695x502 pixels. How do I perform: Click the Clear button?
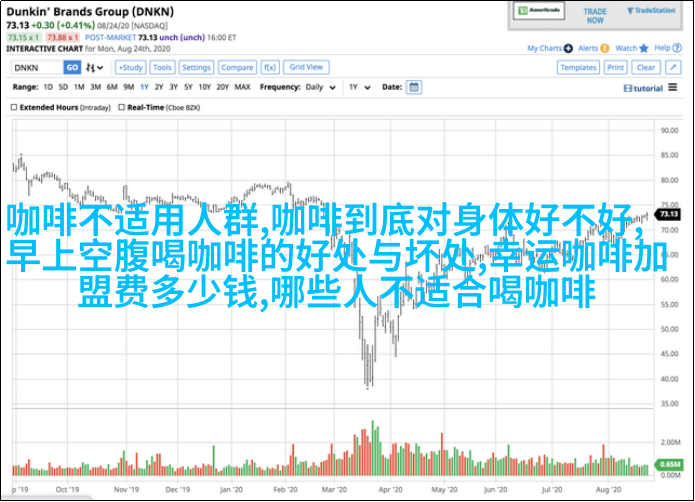coord(645,67)
